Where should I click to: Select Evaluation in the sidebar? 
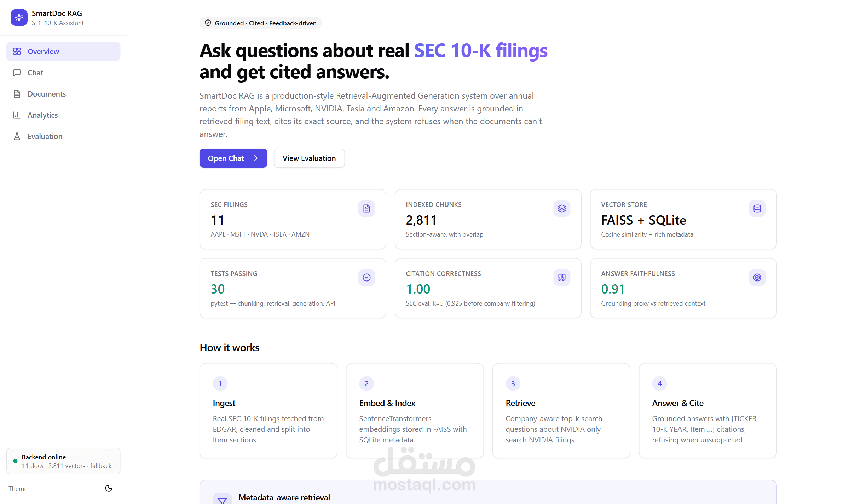[x=63, y=136]
